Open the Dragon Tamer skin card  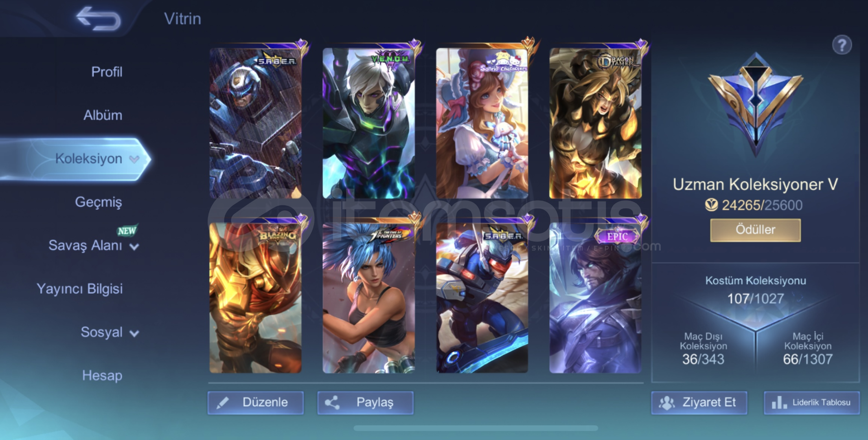[x=596, y=123]
